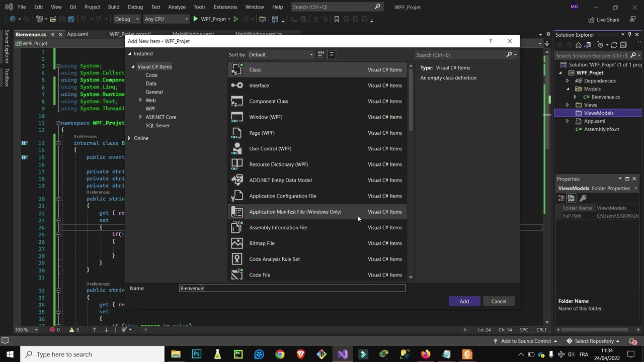This screenshot has width=644, height=362.
Task: Select Application Configuration File template
Action: coord(317,196)
